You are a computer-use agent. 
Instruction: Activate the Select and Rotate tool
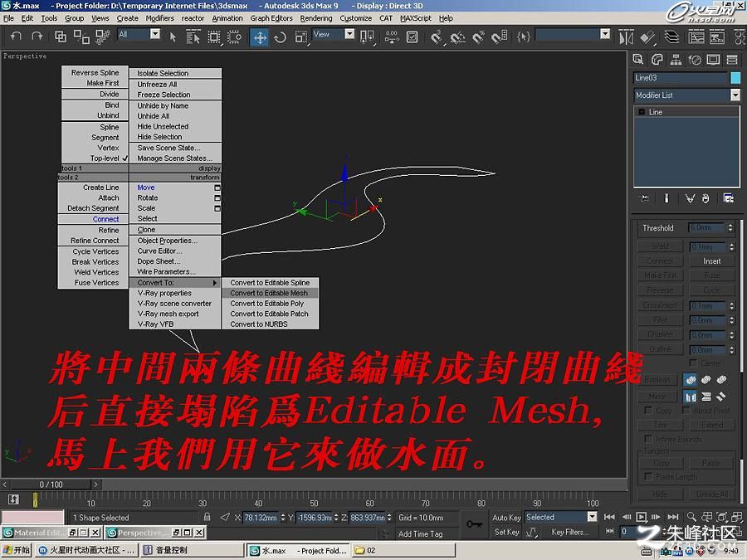click(x=281, y=37)
